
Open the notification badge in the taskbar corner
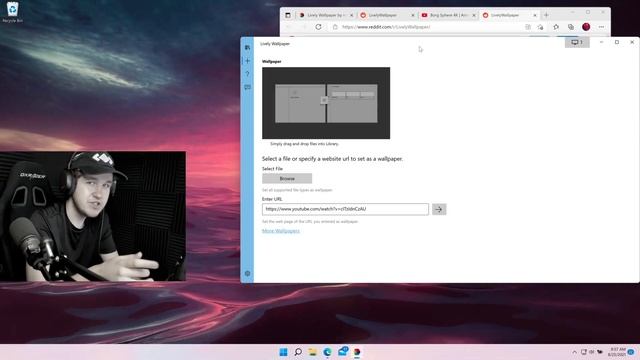[x=631, y=352]
